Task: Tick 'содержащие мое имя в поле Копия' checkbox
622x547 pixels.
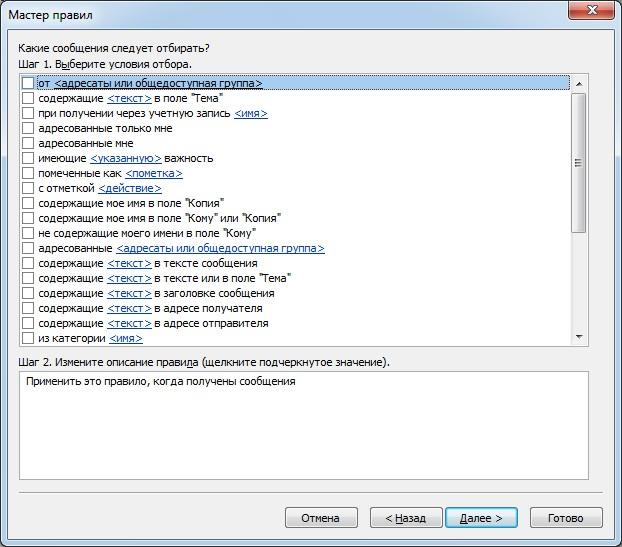Action: click(28, 203)
